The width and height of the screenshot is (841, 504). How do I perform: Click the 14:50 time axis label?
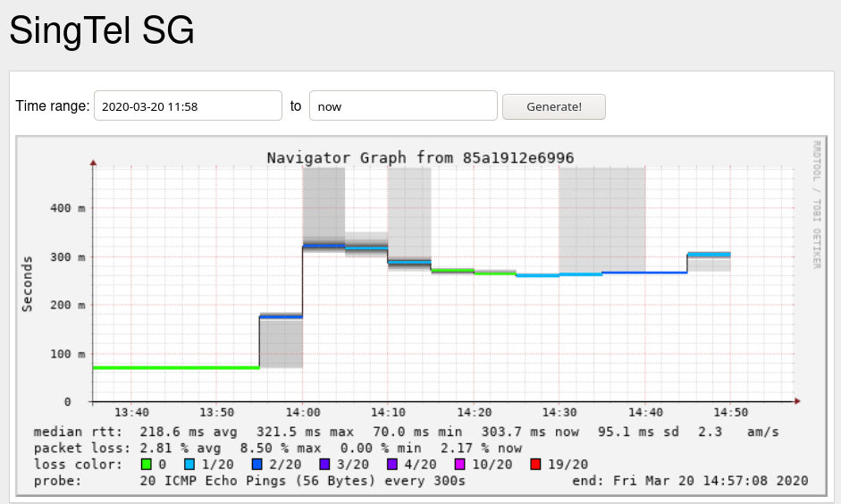click(730, 412)
